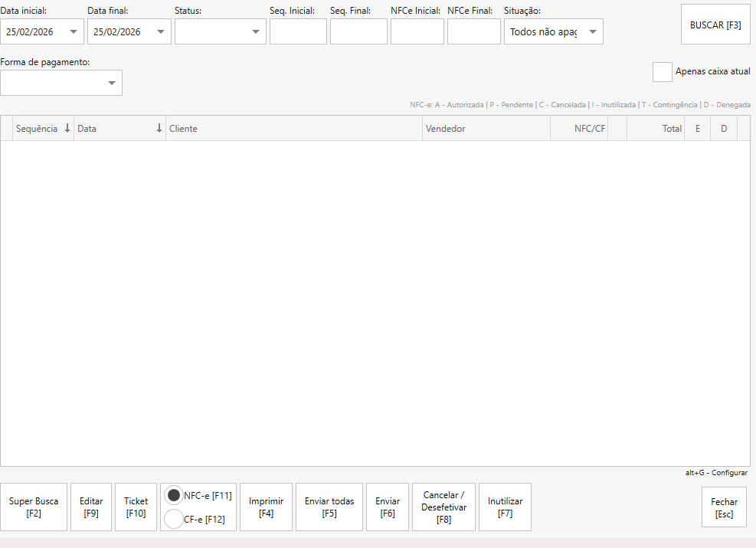Expand the Situação dropdown
This screenshot has width=756, height=548.
(x=592, y=32)
